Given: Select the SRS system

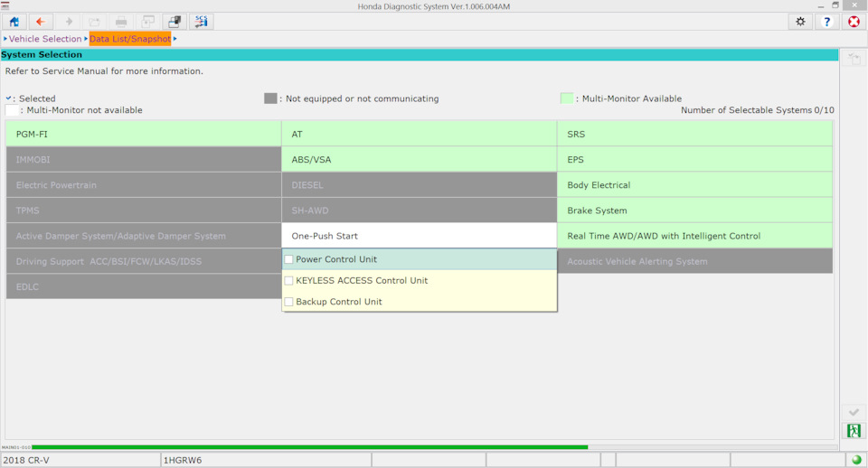Looking at the screenshot, I should tap(694, 134).
